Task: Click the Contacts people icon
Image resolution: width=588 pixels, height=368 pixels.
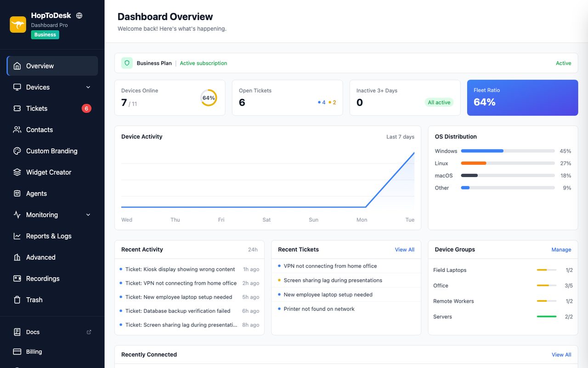Action: click(x=17, y=130)
